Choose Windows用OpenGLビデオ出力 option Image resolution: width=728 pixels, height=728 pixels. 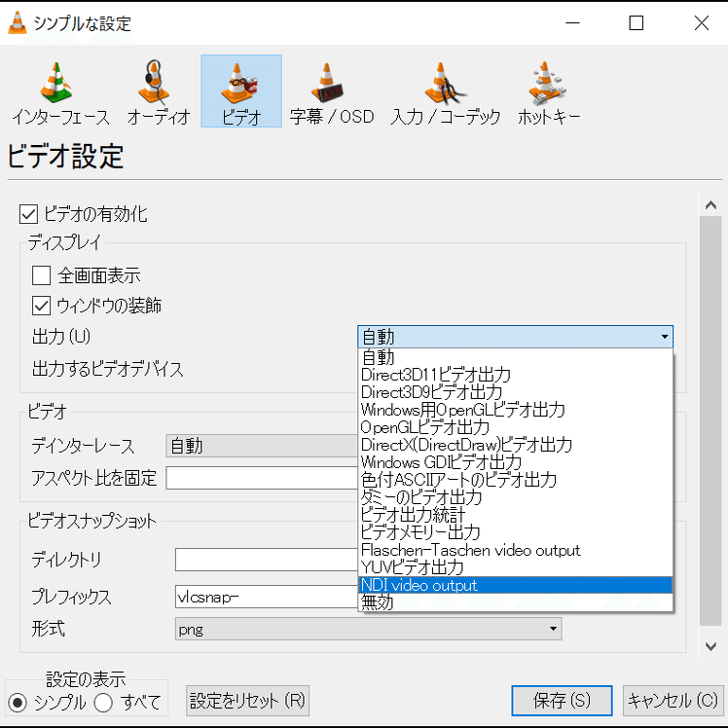pos(516,410)
